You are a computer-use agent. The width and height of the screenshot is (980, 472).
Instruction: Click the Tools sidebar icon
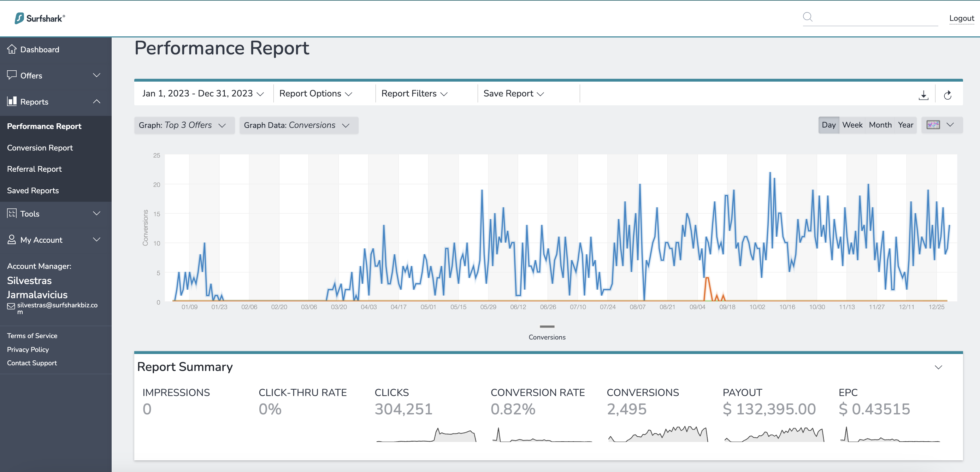point(12,213)
